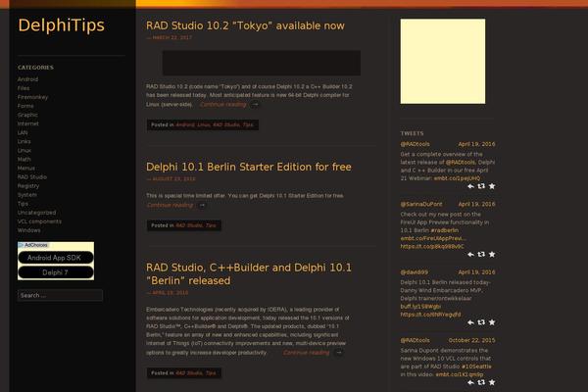Open the embt.co/FireUIAppPrevi… link
The width and height of the screenshot is (588, 392).
point(433,238)
